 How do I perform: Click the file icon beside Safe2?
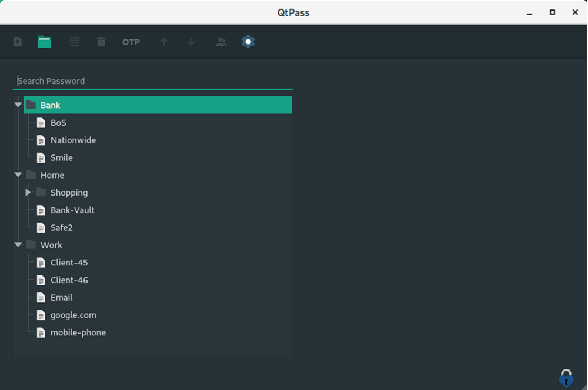coord(41,228)
